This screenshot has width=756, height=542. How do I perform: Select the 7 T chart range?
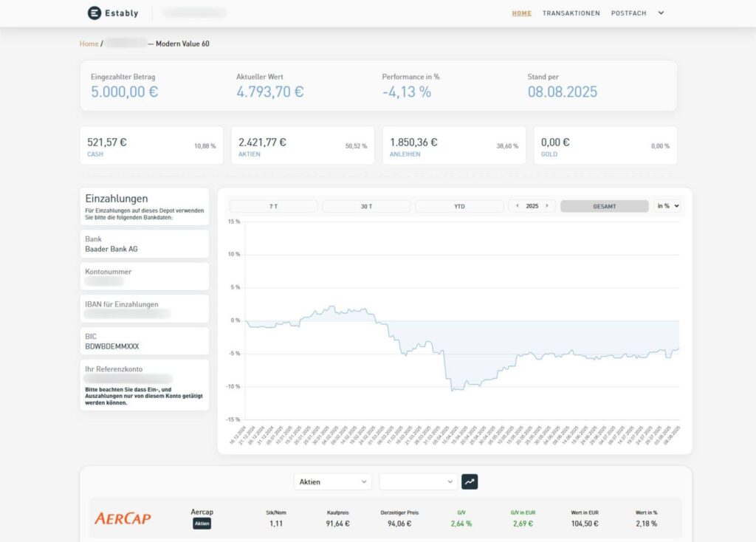(x=273, y=206)
